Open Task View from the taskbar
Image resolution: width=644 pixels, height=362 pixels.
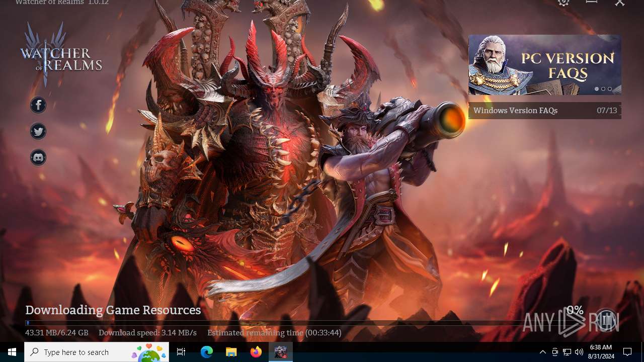[181, 352]
